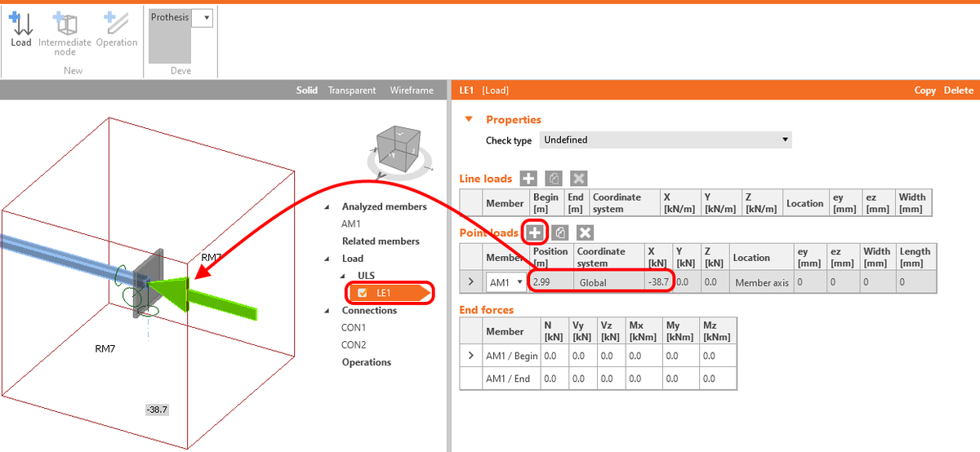Add a new point load

535,233
